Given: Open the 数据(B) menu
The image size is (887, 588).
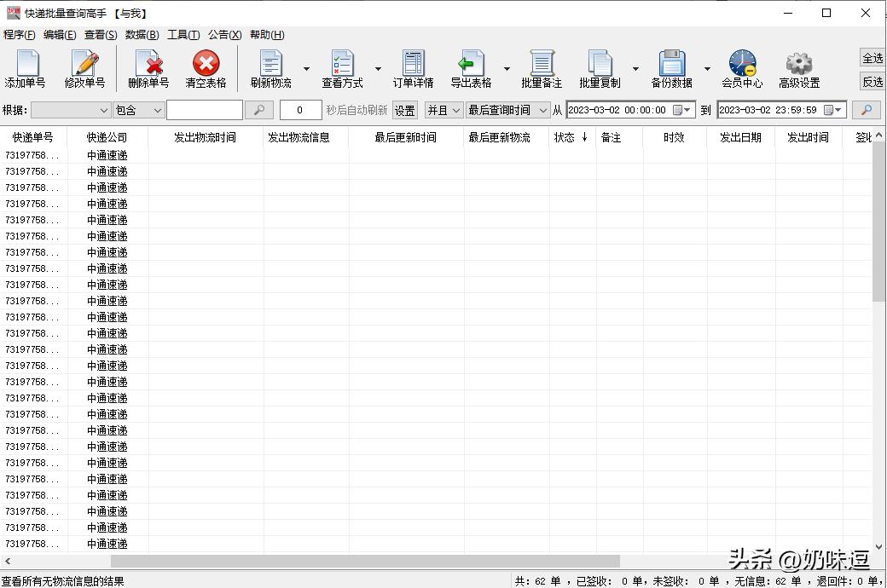Looking at the screenshot, I should [142, 35].
